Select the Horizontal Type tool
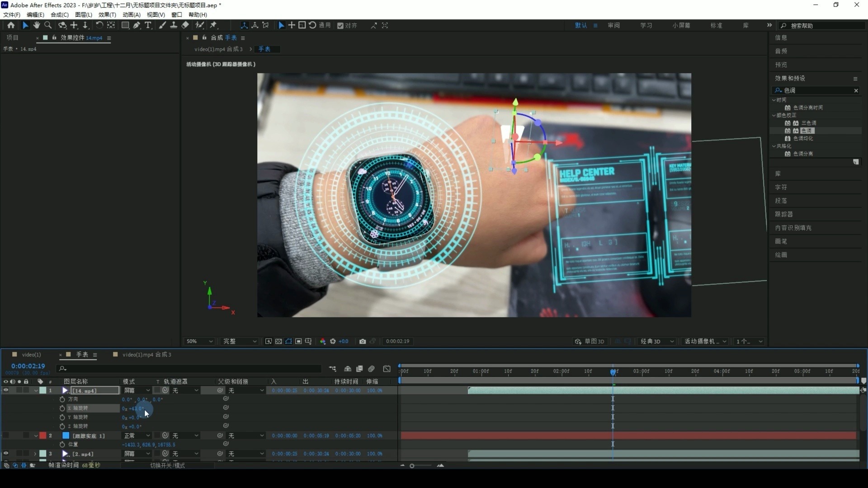 click(x=148, y=25)
